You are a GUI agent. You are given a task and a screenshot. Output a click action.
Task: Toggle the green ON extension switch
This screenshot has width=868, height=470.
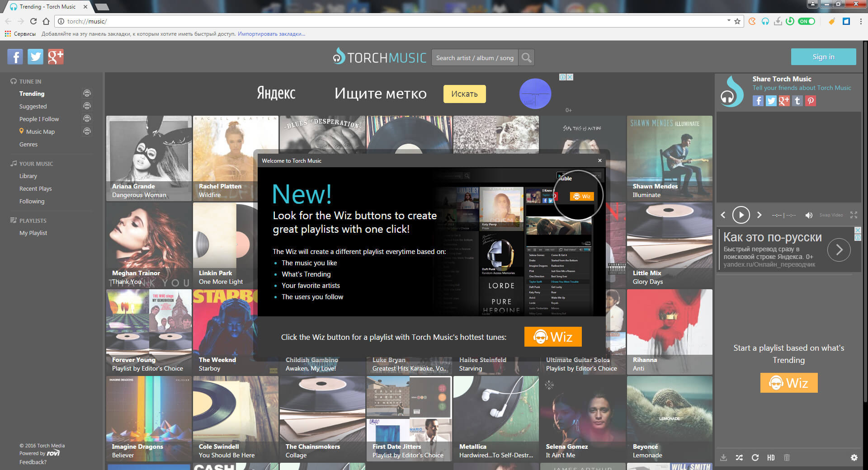807,21
